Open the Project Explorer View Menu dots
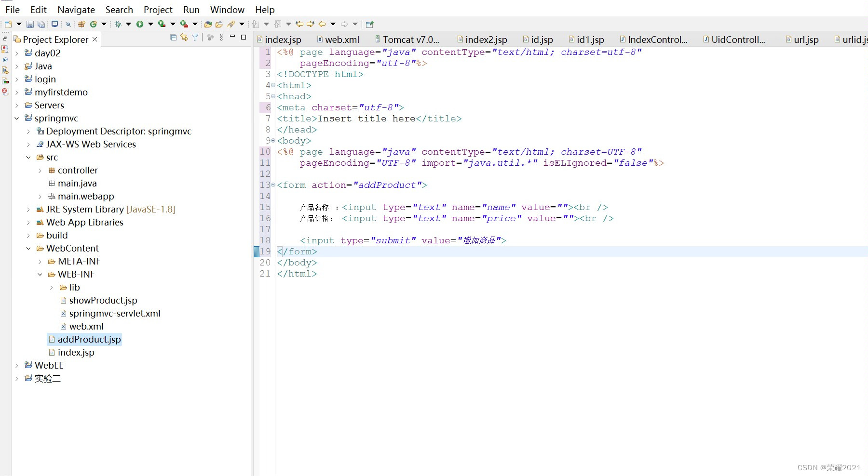The image size is (868, 476). (221, 37)
